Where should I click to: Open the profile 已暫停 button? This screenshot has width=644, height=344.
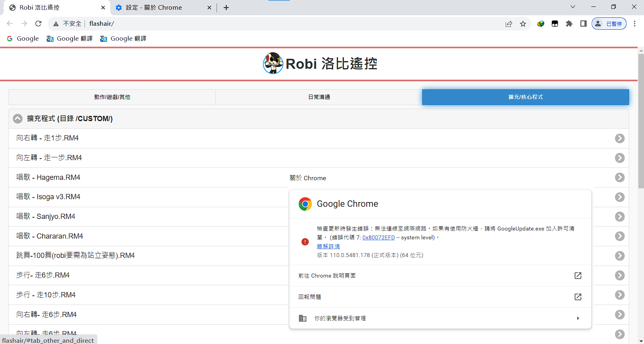tap(609, 24)
